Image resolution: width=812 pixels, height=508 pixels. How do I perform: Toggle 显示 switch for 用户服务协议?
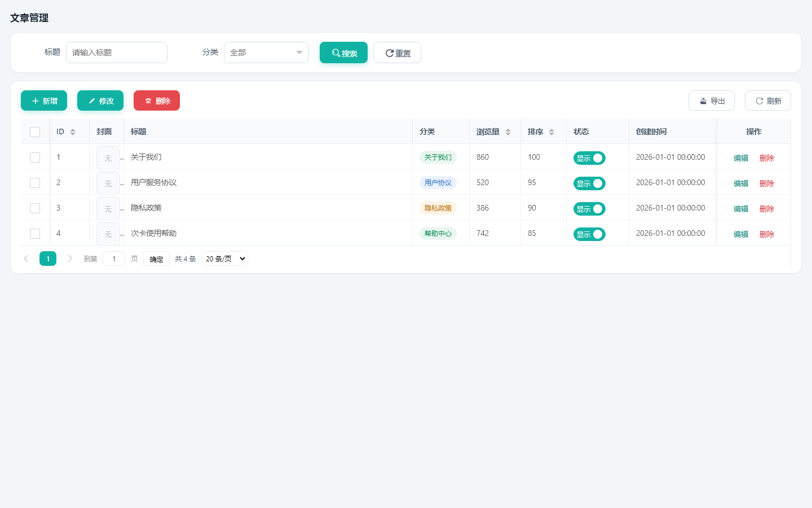click(589, 183)
